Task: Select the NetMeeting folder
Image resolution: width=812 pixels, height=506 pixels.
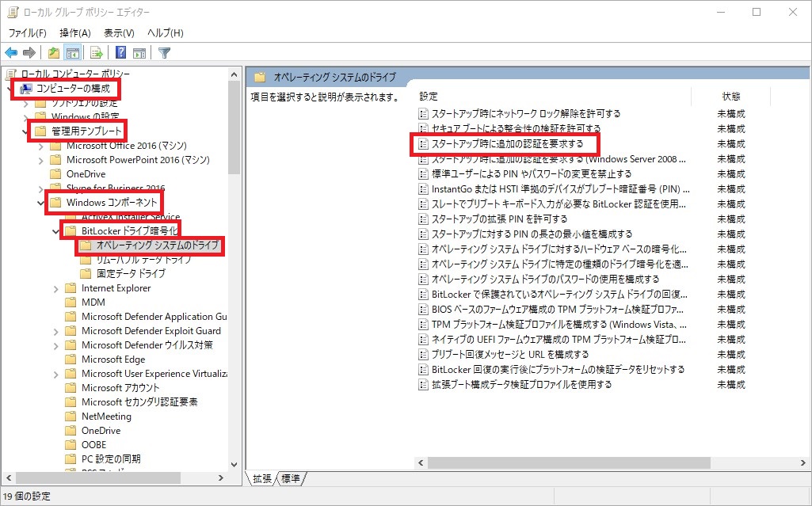Action: click(106, 417)
